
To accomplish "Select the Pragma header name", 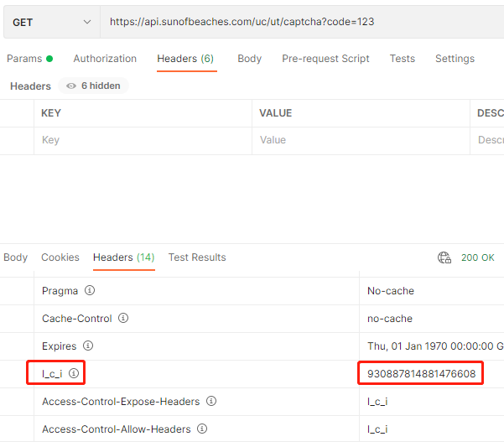I will point(60,291).
